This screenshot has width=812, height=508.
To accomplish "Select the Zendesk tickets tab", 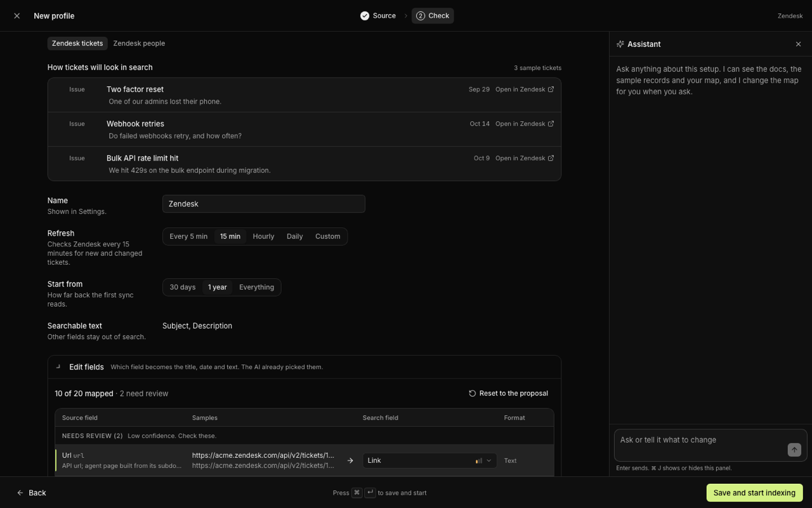I will [x=77, y=43].
